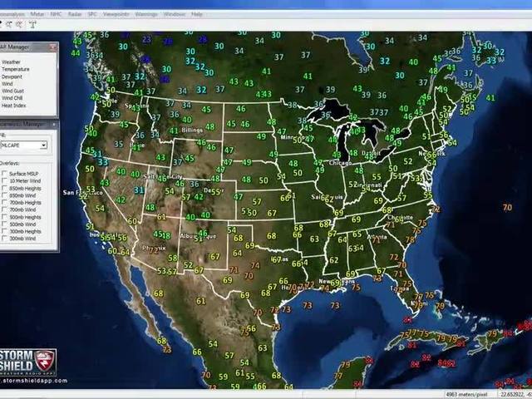Open the Radar menu
The width and height of the screenshot is (532, 399).
pyautogui.click(x=74, y=14)
